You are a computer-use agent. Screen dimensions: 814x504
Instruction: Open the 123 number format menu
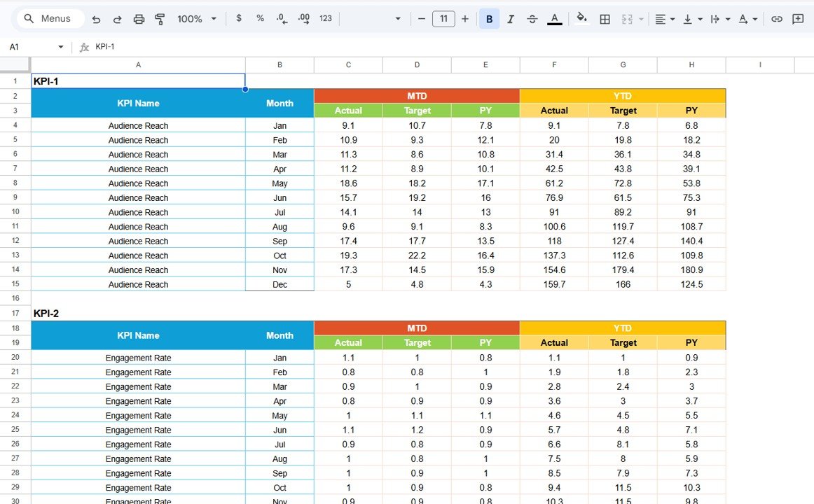click(x=325, y=19)
